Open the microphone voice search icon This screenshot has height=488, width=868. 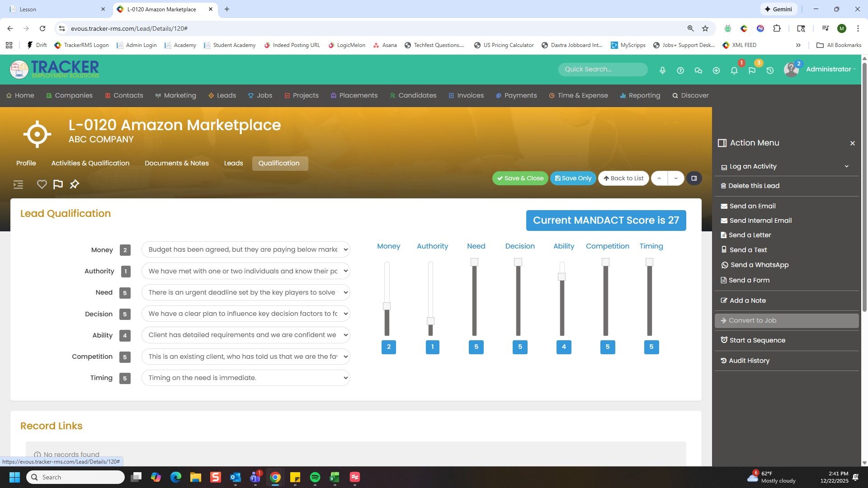662,70
